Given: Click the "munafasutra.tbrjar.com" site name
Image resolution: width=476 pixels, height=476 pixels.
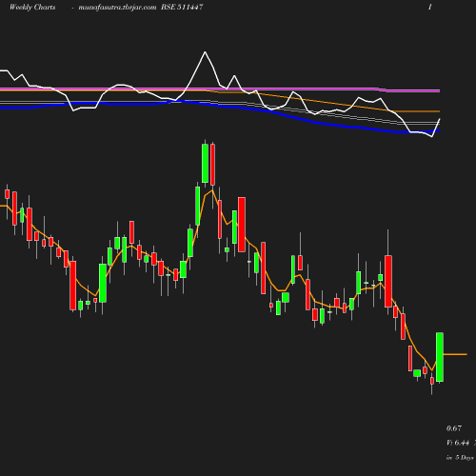Looking at the screenshot, I should pyautogui.click(x=117, y=8).
